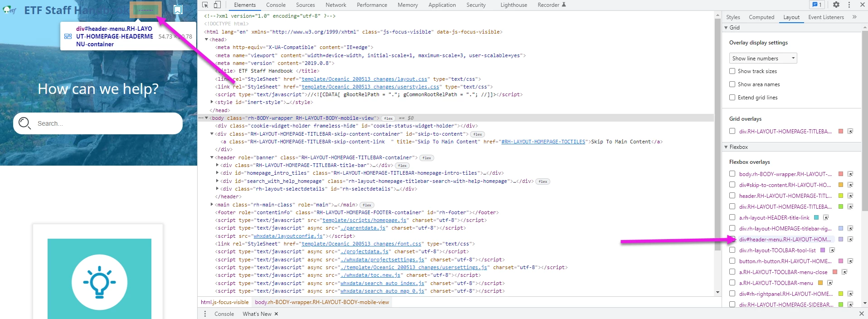
Task: Check a.rh-layout-HEADER-title-link overlay checkbox
Action: click(x=732, y=217)
